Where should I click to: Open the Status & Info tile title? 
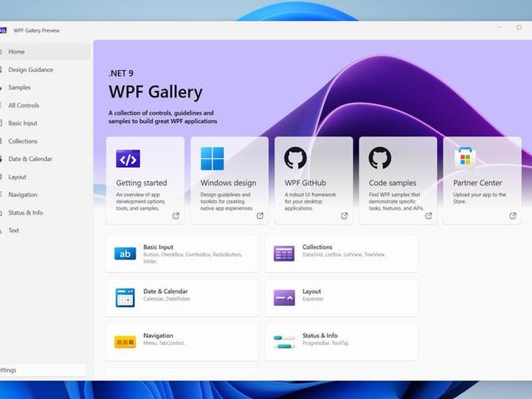(320, 336)
